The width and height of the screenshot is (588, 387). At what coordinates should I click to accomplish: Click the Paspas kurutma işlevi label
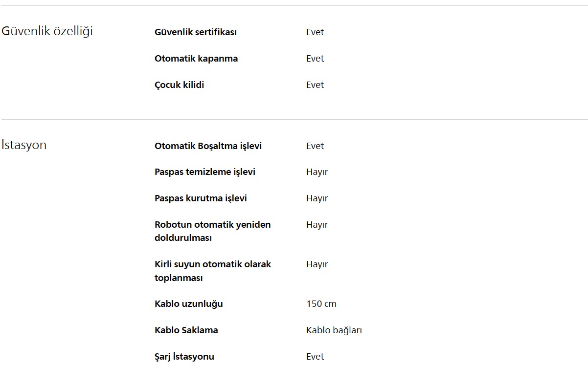[201, 198]
